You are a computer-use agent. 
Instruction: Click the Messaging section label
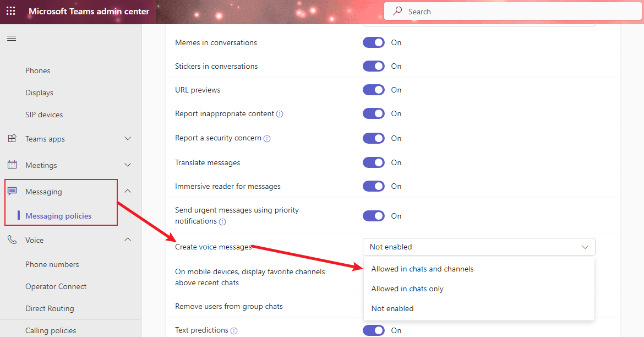pos(43,192)
